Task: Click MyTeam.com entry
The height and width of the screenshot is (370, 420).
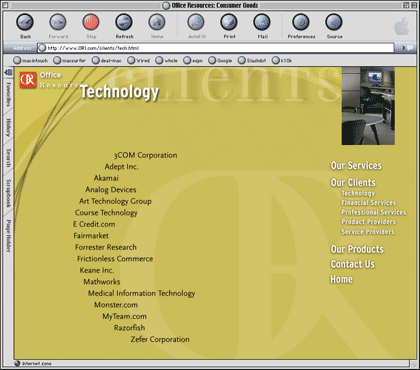Action: coord(124,316)
